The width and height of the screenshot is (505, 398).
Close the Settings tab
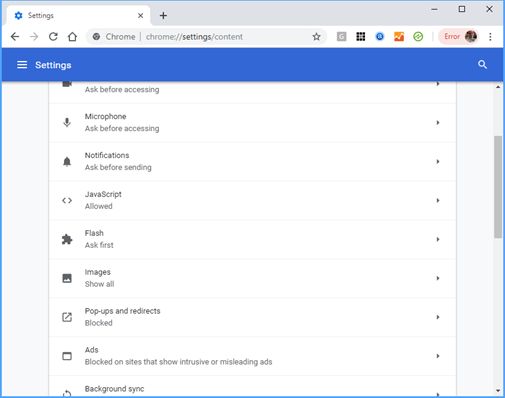click(x=141, y=16)
